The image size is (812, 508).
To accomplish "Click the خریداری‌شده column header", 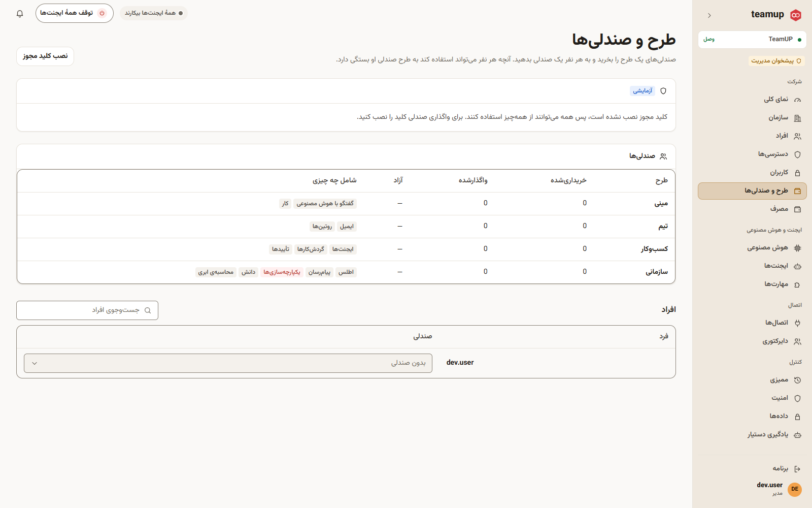I will tap(568, 180).
